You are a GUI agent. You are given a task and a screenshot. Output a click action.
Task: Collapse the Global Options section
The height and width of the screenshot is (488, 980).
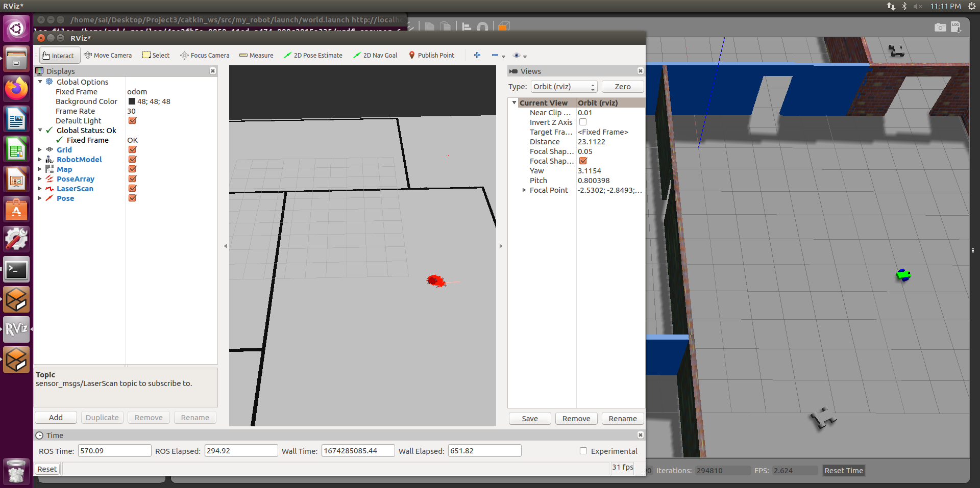pos(41,82)
